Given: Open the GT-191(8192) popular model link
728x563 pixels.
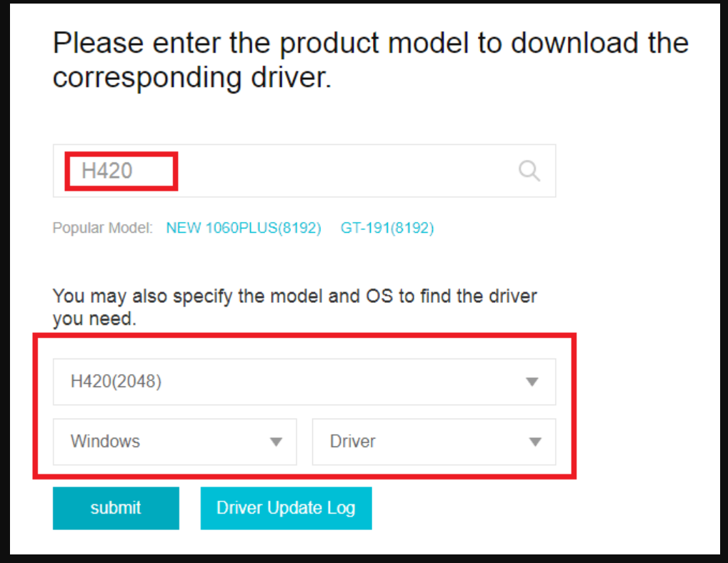Looking at the screenshot, I should pyautogui.click(x=387, y=228).
